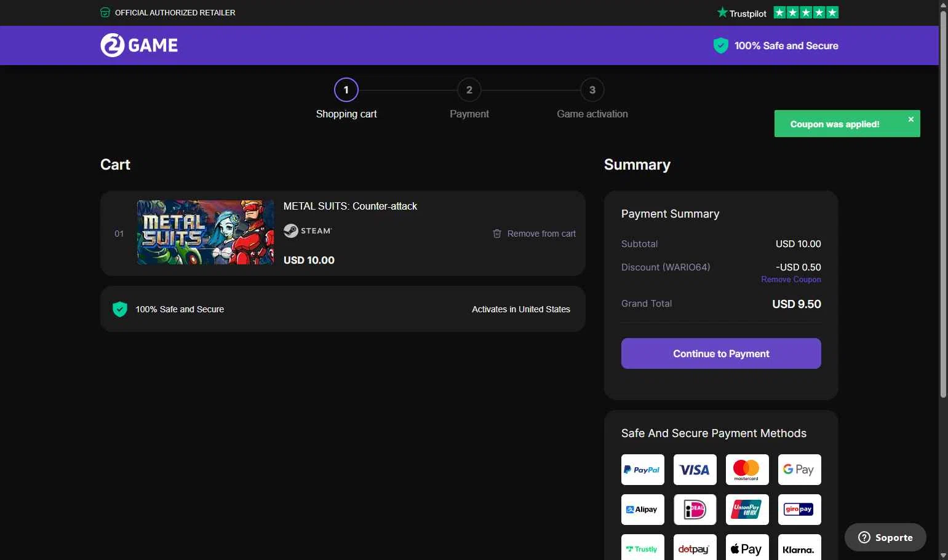Click Activates in United States text
Viewport: 948px width, 560px height.
[521, 309]
